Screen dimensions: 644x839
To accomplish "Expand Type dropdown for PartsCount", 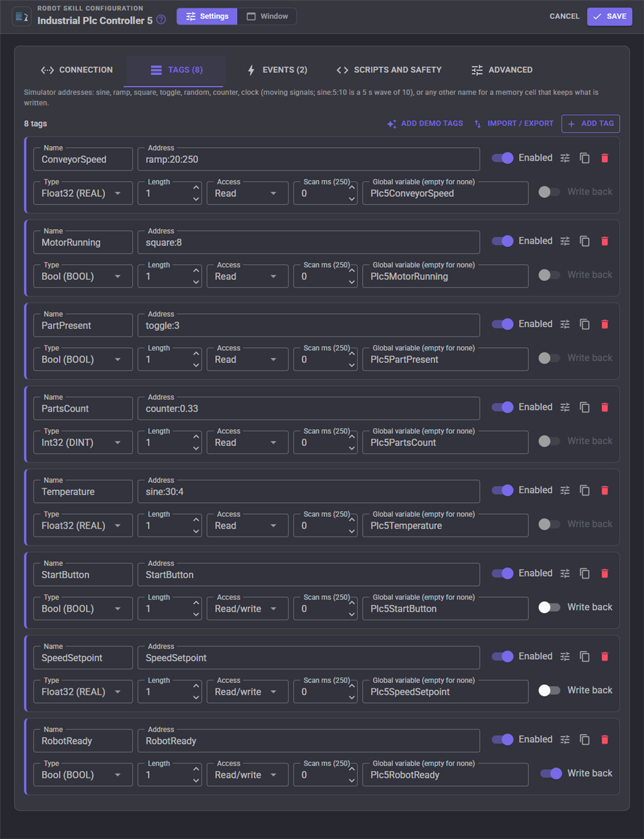I will click(x=83, y=442).
